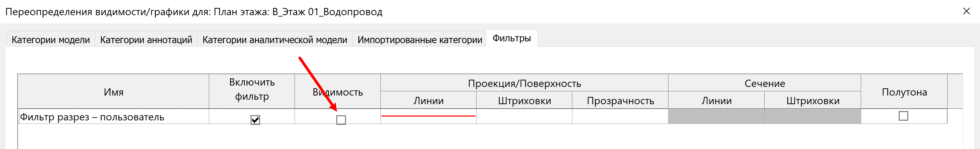Image resolution: width=980 pixels, height=149 pixels.
Task: Tick the Полутона checkbox
Action: [904, 116]
